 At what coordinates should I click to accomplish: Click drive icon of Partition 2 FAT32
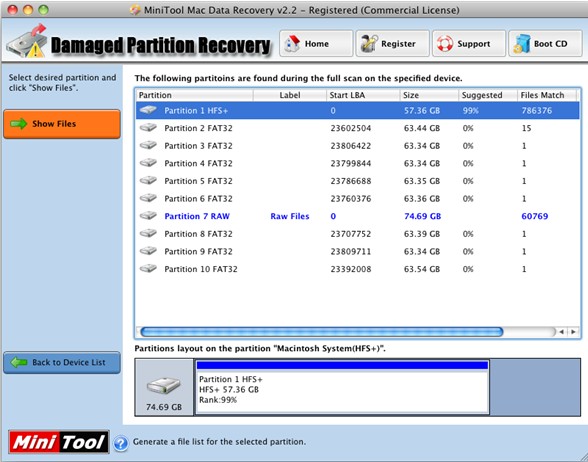(148, 128)
